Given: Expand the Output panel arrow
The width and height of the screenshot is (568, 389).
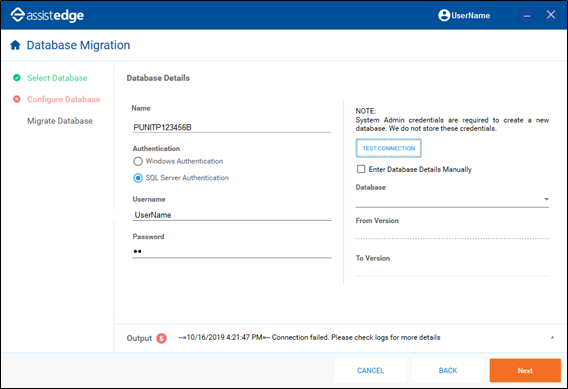Looking at the screenshot, I should [552, 338].
